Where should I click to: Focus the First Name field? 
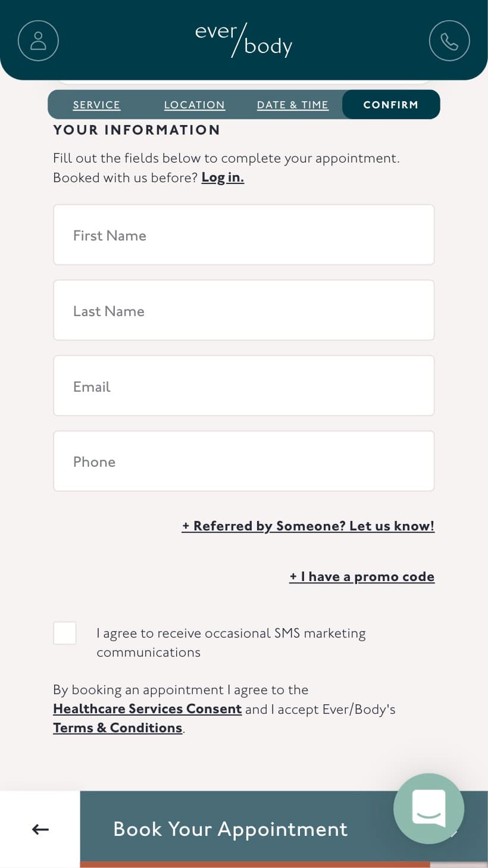(x=244, y=235)
